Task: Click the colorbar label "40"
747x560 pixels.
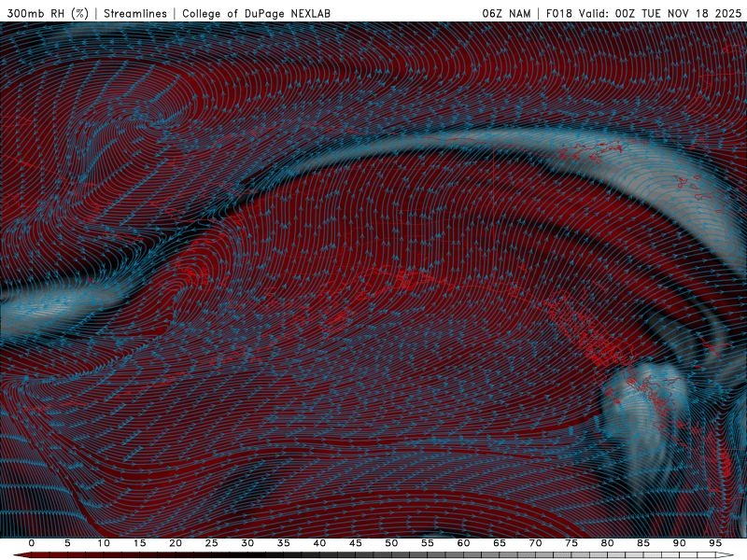Action: [319, 543]
